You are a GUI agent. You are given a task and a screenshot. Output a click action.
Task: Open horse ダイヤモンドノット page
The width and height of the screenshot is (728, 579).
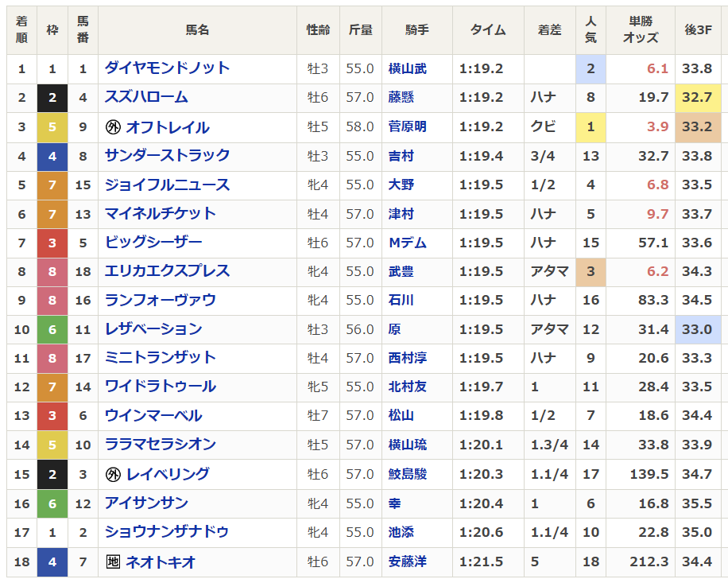pyautogui.click(x=167, y=68)
